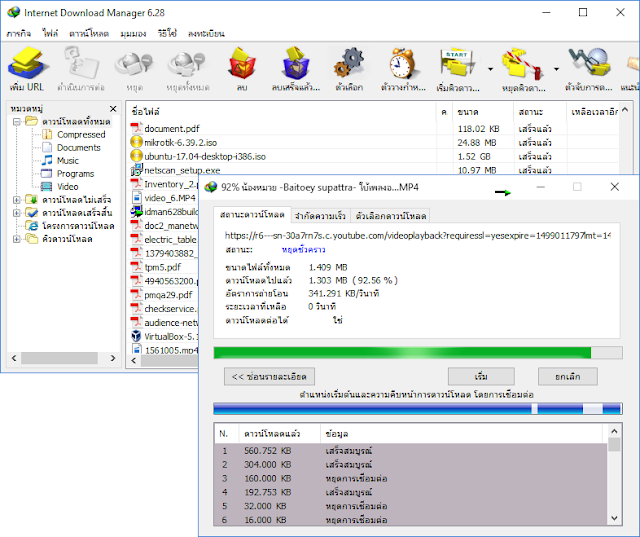The width and height of the screenshot is (640, 537).
Task: Click the Start button in download dialog
Action: click(481, 376)
